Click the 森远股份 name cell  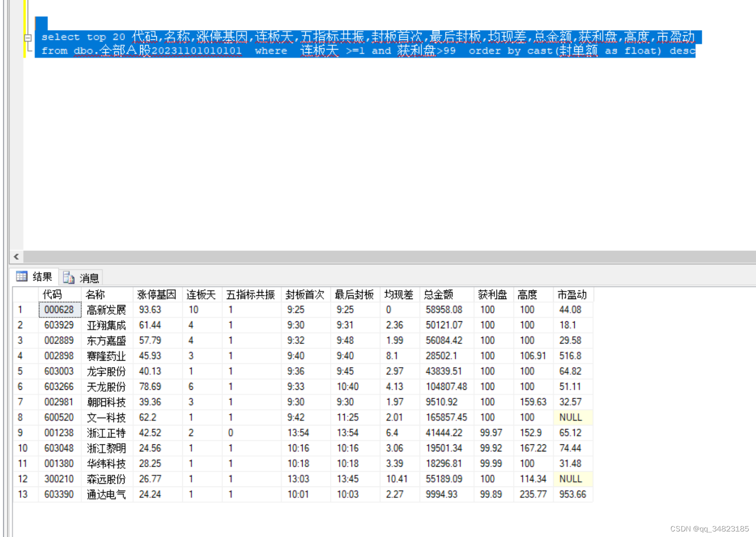coord(108,479)
